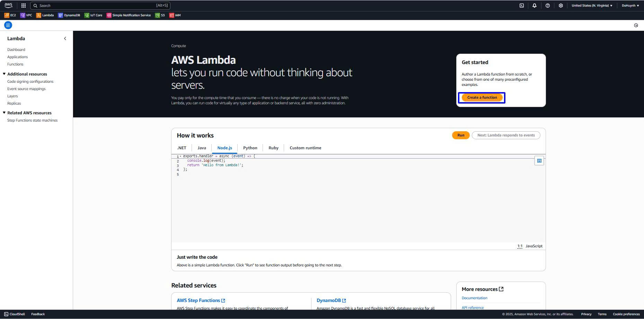Collapse the Lambda side navigation panel

click(x=65, y=38)
